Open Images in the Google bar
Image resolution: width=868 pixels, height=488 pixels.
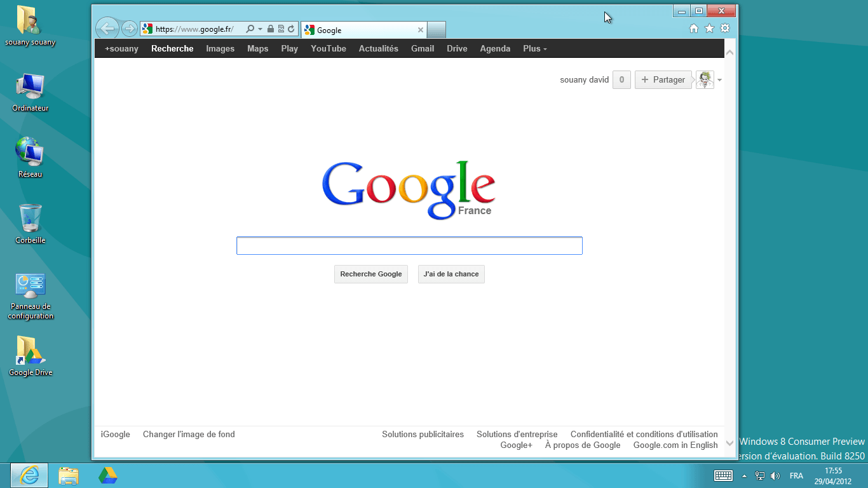point(220,48)
